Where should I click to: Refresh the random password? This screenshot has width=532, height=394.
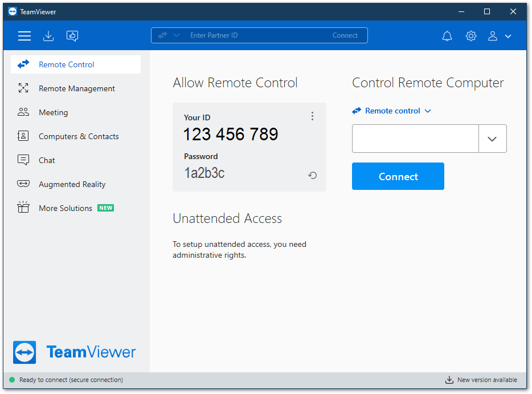click(313, 175)
